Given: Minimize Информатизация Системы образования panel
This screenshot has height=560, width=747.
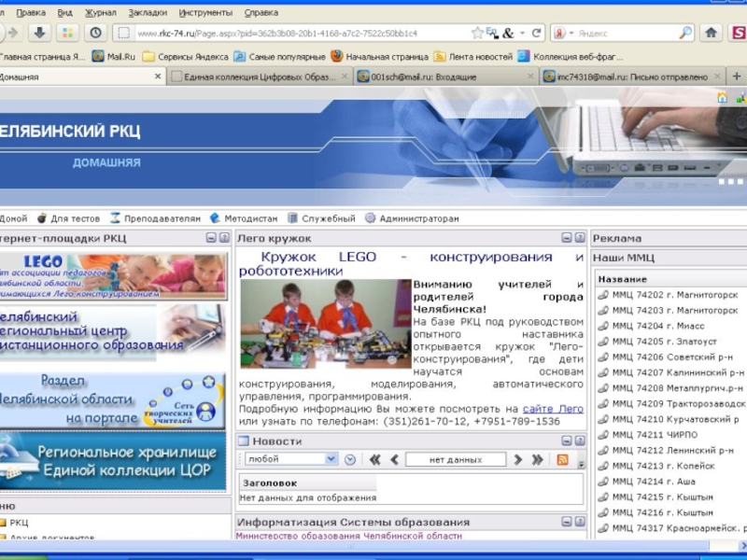Looking at the screenshot, I should coord(566,522).
